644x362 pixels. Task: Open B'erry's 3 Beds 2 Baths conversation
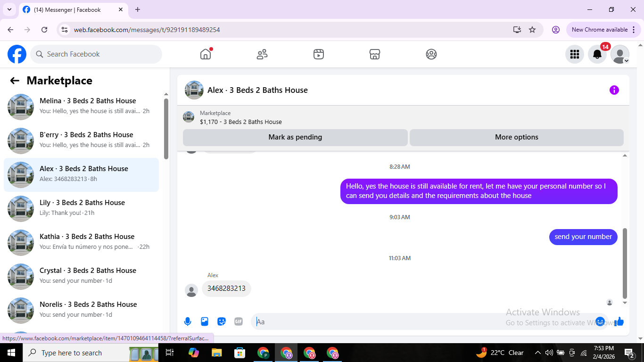(x=81, y=141)
